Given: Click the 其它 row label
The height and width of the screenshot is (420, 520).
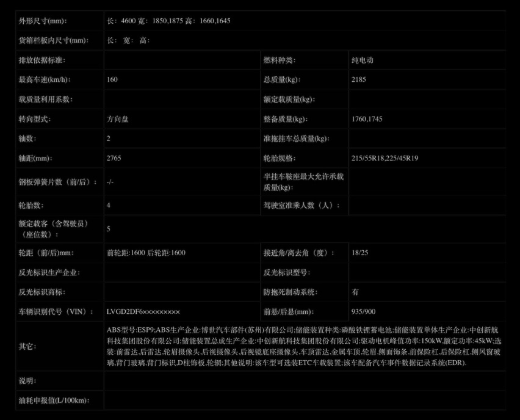Looking at the screenshot, I should pos(27,346).
